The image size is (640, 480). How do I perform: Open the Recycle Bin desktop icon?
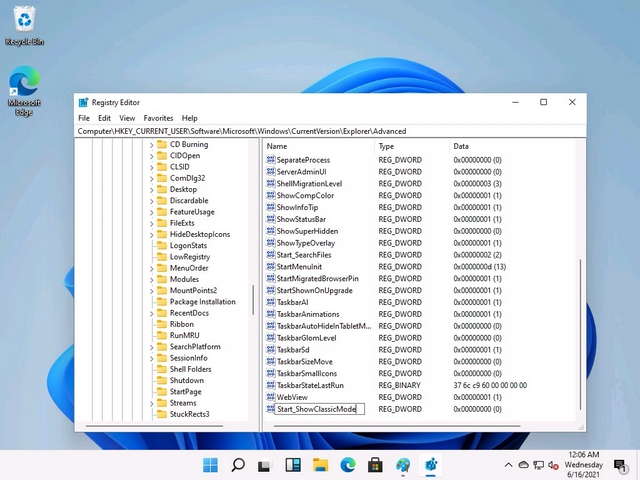pos(24,22)
